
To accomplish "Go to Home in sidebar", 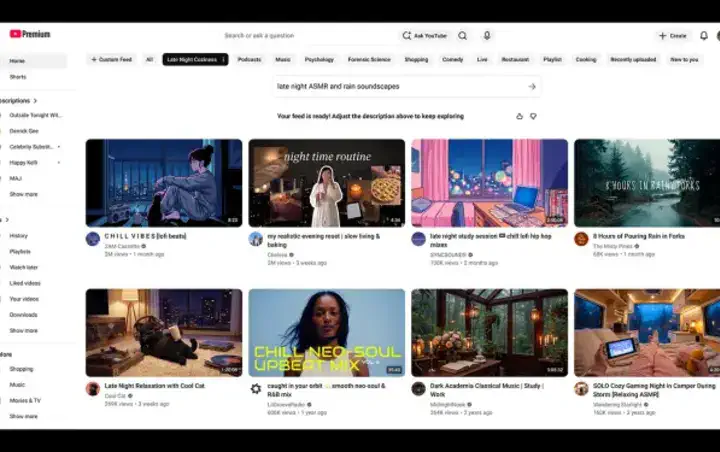I will tap(33, 61).
